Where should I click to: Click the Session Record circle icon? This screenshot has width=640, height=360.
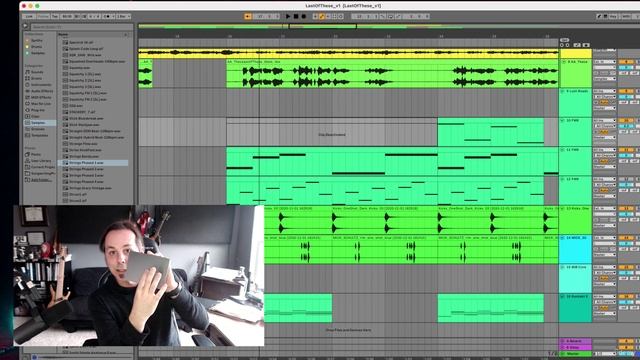pyautogui.click(x=341, y=16)
